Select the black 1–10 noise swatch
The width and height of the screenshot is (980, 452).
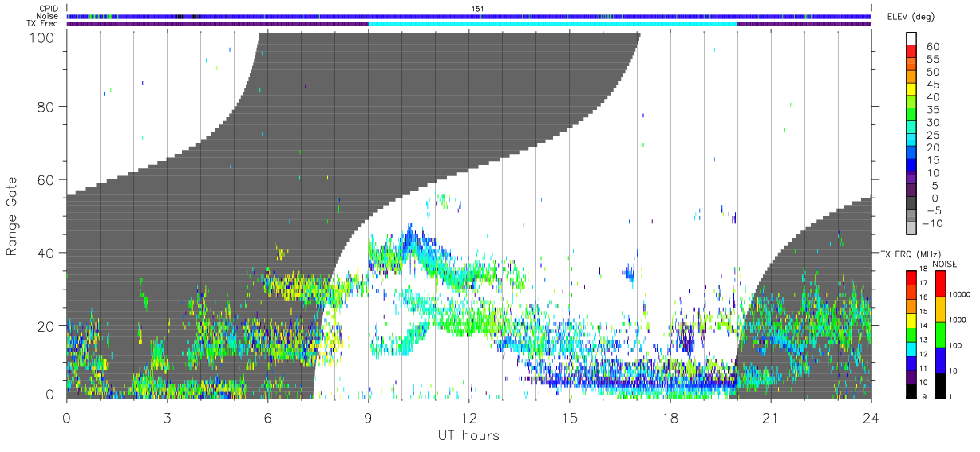pyautogui.click(x=940, y=385)
